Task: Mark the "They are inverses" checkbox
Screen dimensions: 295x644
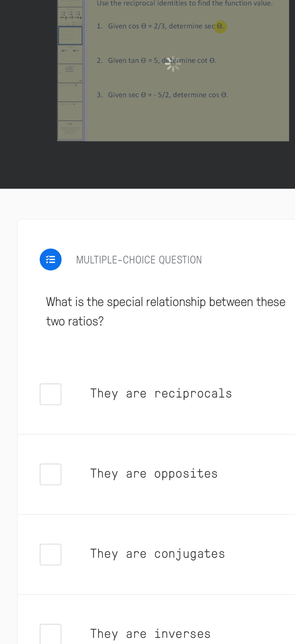Action: click(x=51, y=634)
